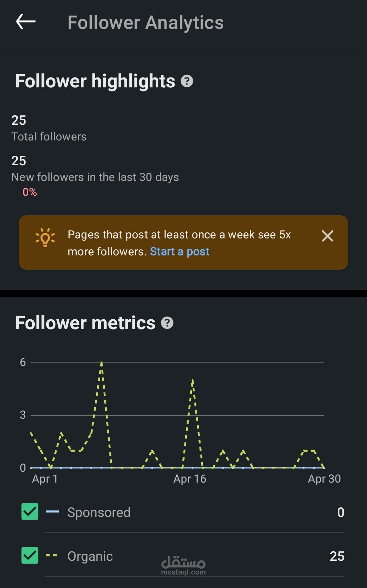
Task: Tap New followers in last 30 days
Action: point(95,177)
